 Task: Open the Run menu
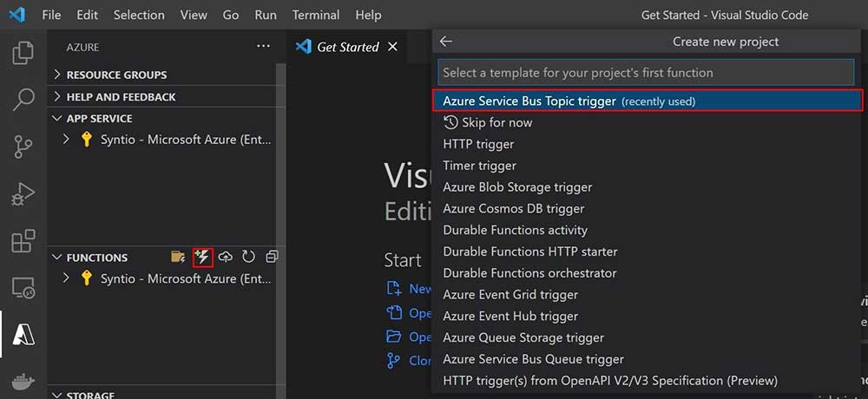click(x=266, y=15)
